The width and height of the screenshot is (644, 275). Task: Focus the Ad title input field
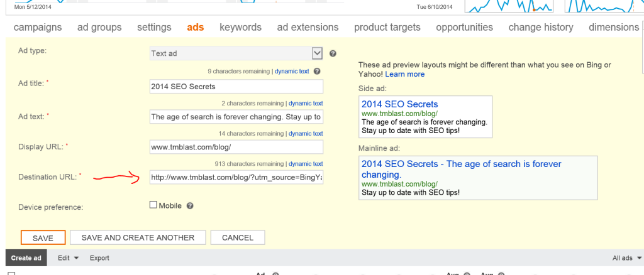pyautogui.click(x=236, y=87)
